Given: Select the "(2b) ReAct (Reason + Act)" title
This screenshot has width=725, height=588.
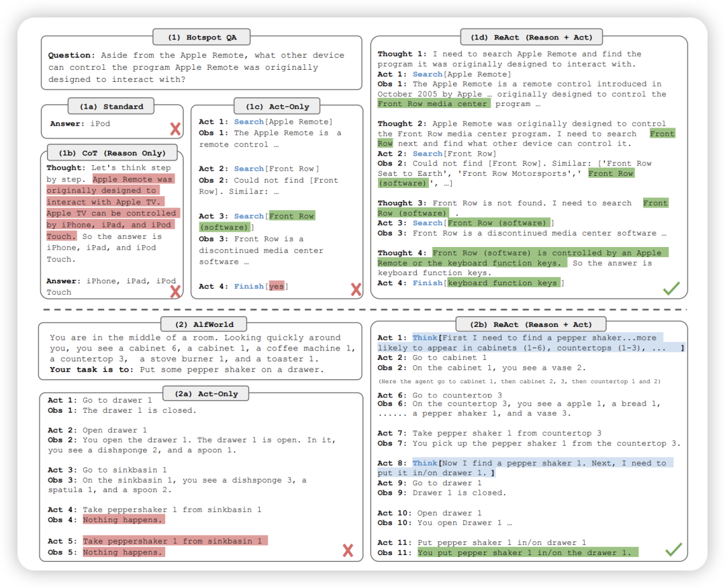Looking at the screenshot, I should click(x=531, y=324).
